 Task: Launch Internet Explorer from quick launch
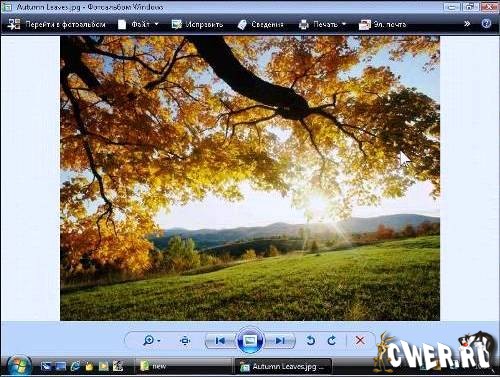(x=75, y=366)
